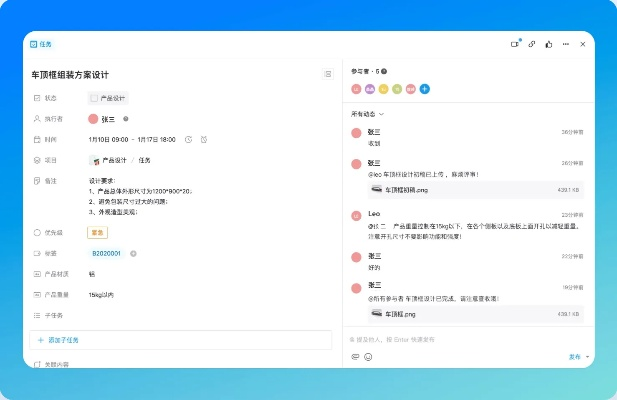Screen dimensions: 617x400
Task: Click the blue plus to add participant
Action: [x=425, y=89]
